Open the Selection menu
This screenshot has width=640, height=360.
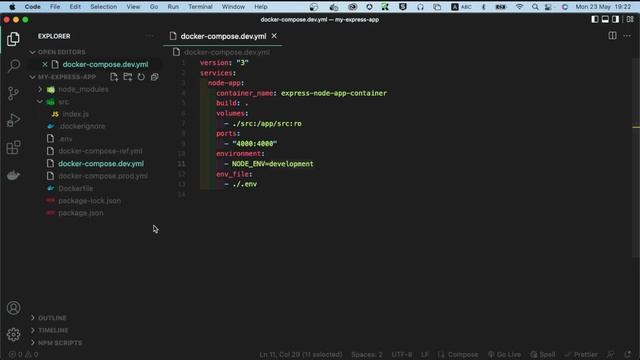point(104,7)
